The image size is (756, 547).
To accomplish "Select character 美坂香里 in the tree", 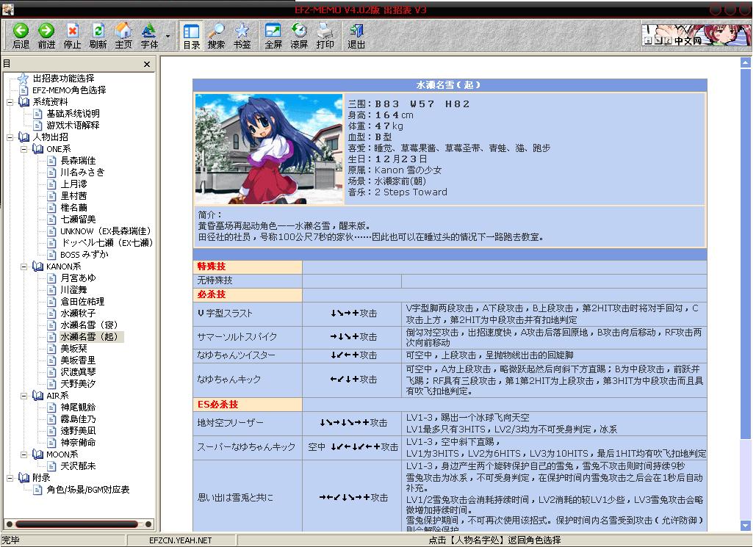I will click(78, 361).
